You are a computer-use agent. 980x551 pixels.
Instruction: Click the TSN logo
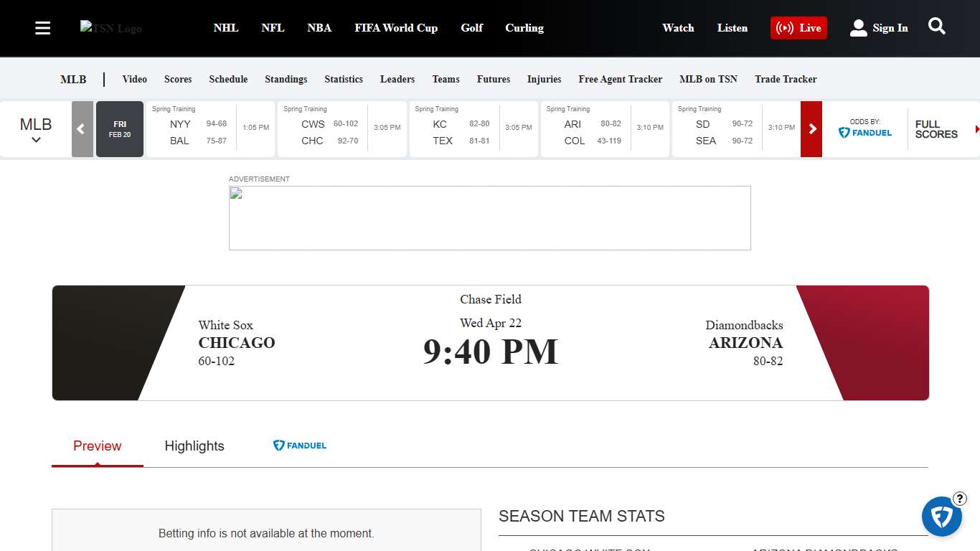pyautogui.click(x=110, y=28)
